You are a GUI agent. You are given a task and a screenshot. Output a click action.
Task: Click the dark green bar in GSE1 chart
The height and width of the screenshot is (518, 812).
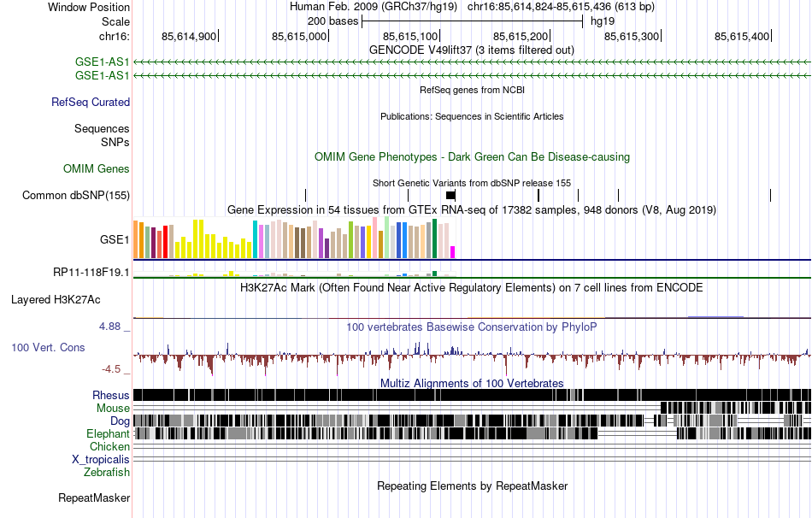tap(434, 238)
